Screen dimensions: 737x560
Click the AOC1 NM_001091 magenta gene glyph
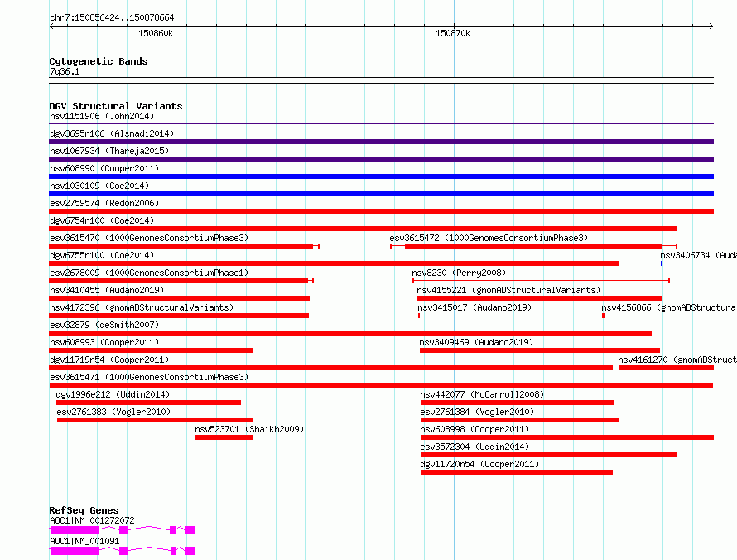(123, 551)
